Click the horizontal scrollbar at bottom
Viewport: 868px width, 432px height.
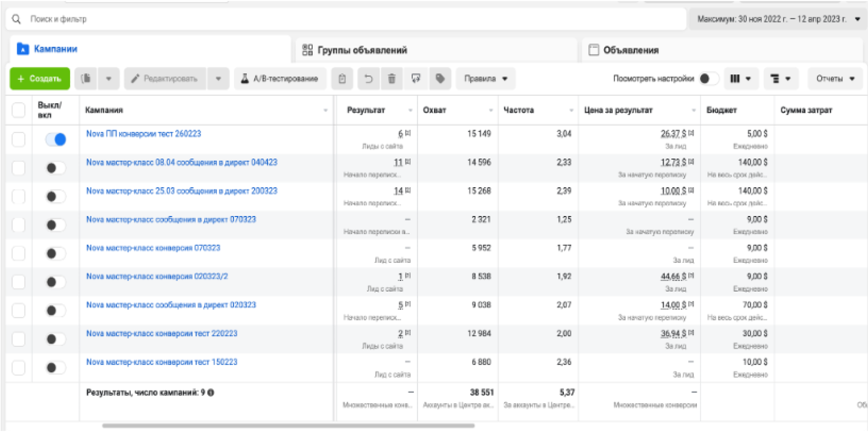(x=288, y=426)
